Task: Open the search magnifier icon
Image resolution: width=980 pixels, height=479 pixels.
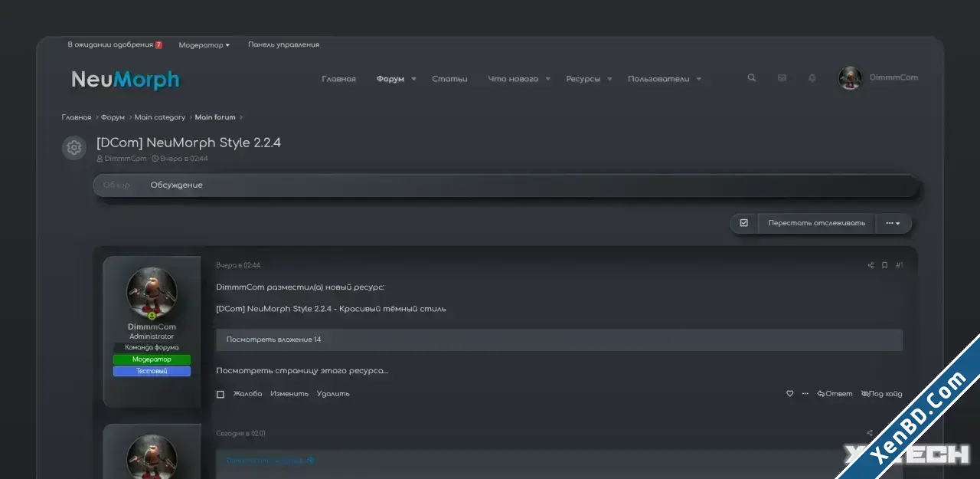Action: pyautogui.click(x=752, y=78)
